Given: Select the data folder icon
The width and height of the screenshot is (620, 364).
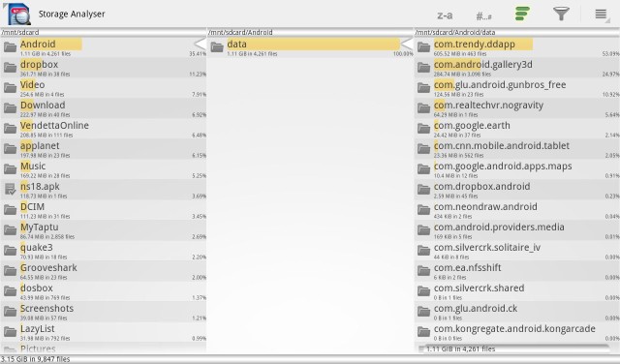Looking at the screenshot, I should pyautogui.click(x=217, y=47).
